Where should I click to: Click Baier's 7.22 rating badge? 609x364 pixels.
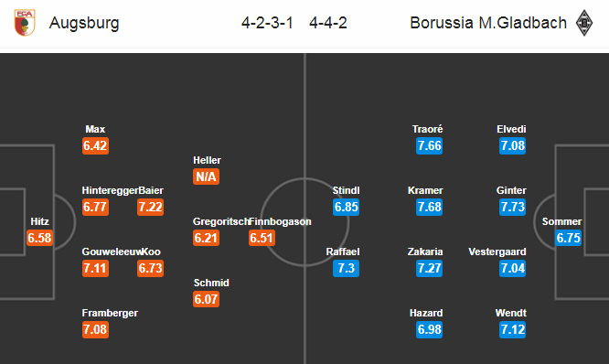[x=150, y=207]
